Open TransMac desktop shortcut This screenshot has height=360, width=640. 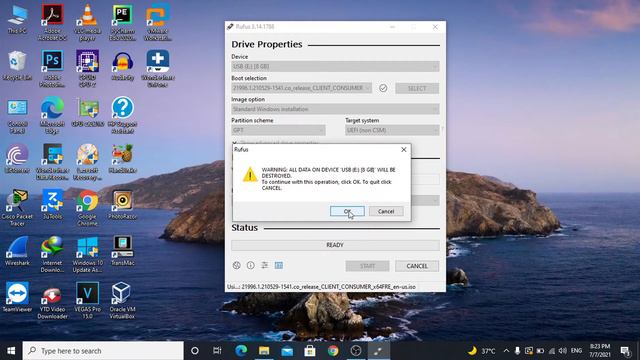(122, 251)
